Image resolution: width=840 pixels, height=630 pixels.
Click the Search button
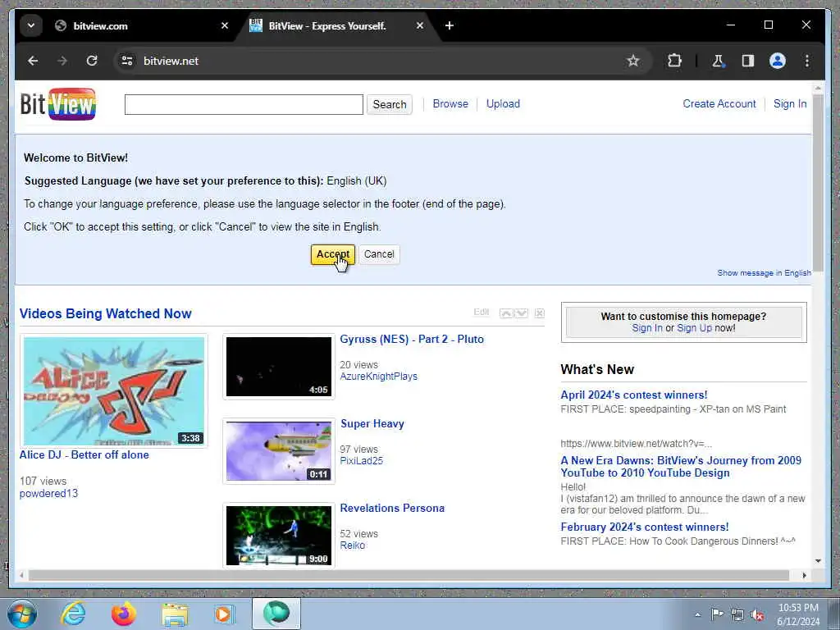[390, 104]
